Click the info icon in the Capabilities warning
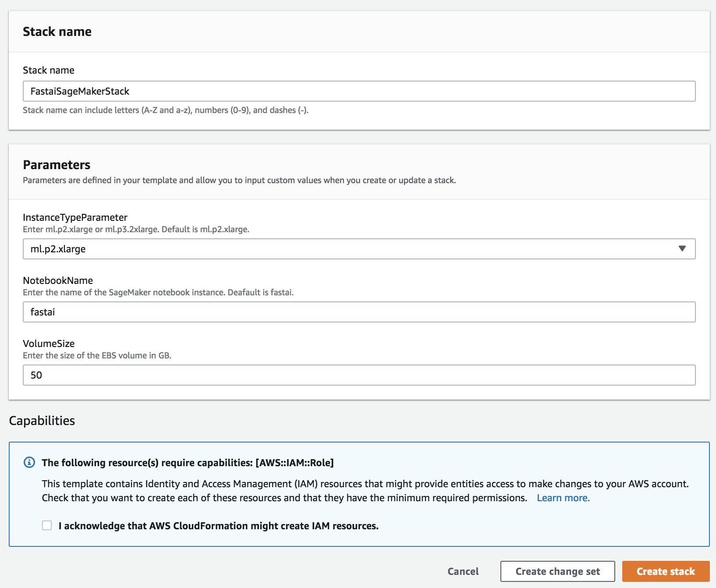This screenshot has height=588, width=716. pos(29,462)
